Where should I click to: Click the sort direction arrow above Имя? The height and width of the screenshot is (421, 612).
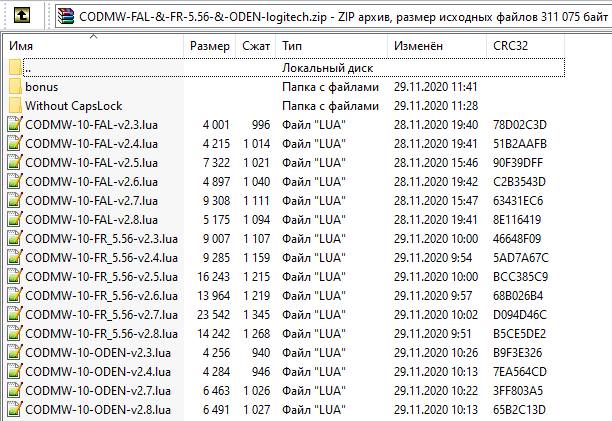click(x=94, y=36)
